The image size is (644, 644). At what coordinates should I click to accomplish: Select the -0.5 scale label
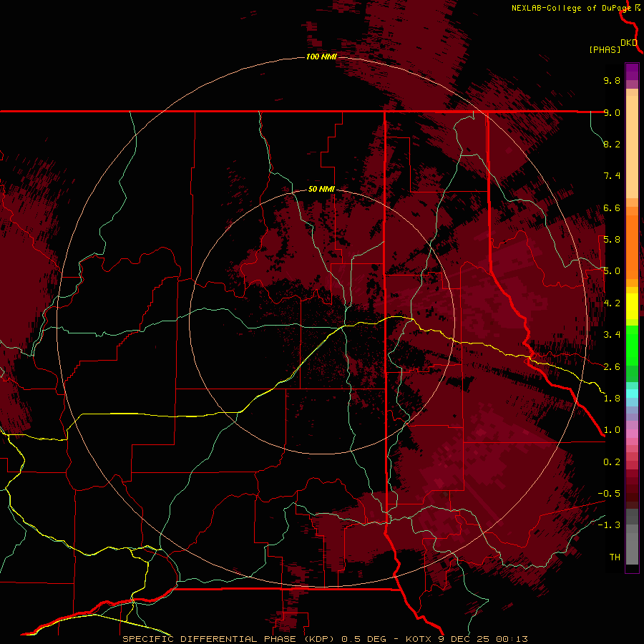coord(609,494)
